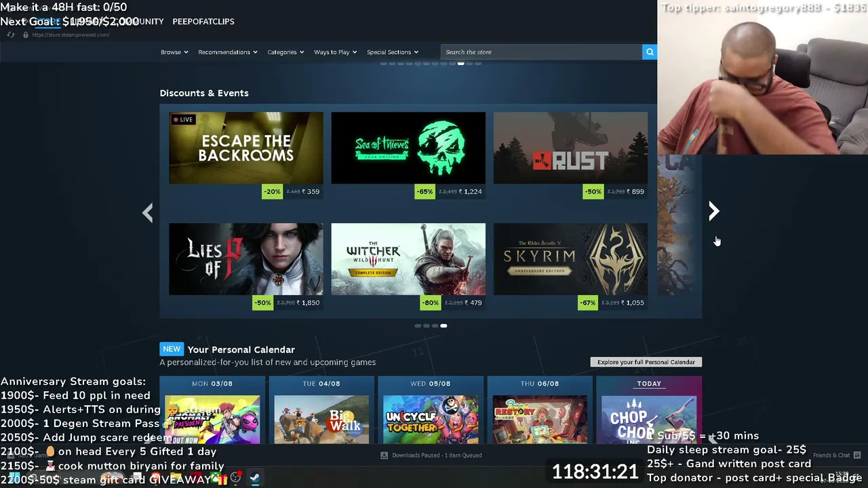Go to next Discounts & Events page arrow
The image size is (868, 488).
(x=713, y=211)
